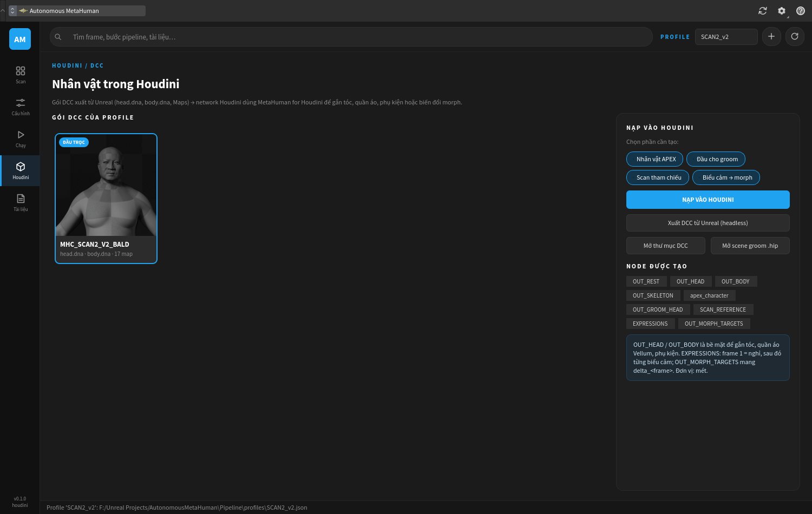Click the ĐẦU TRỌC badge on card
The image size is (812, 514).
pyautogui.click(x=74, y=142)
